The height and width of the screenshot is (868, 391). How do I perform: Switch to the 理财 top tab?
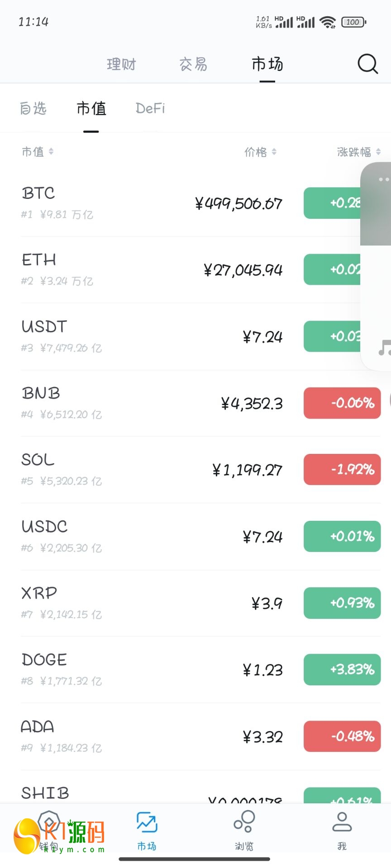point(121,64)
